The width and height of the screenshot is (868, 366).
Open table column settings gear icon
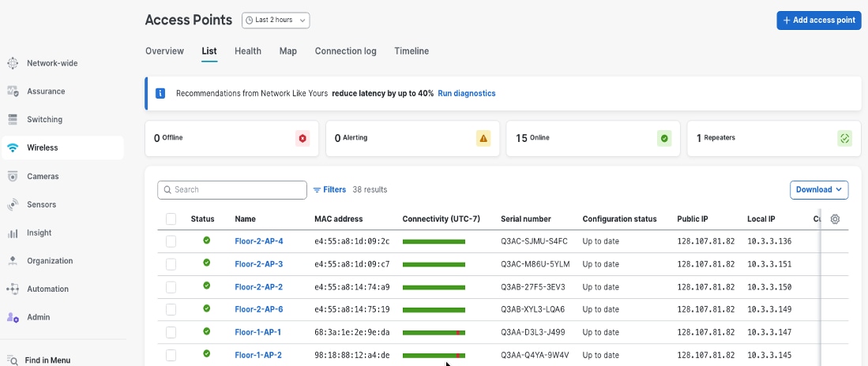(835, 219)
